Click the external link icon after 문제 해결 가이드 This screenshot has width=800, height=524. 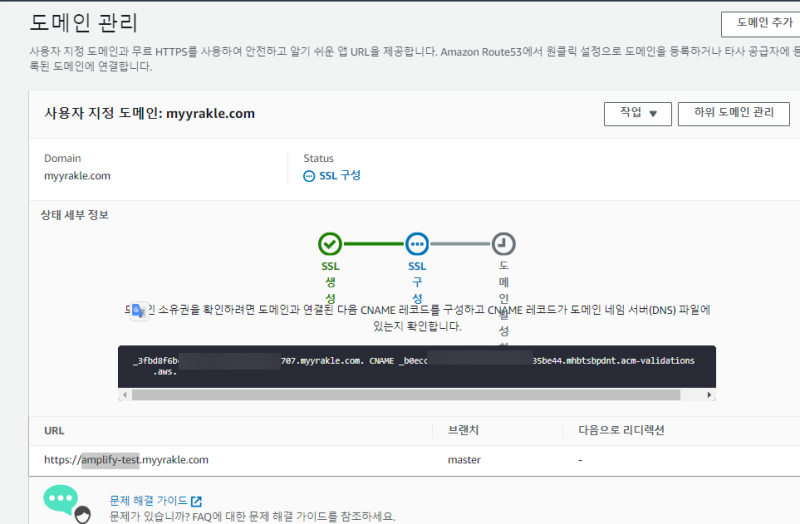tap(197, 501)
